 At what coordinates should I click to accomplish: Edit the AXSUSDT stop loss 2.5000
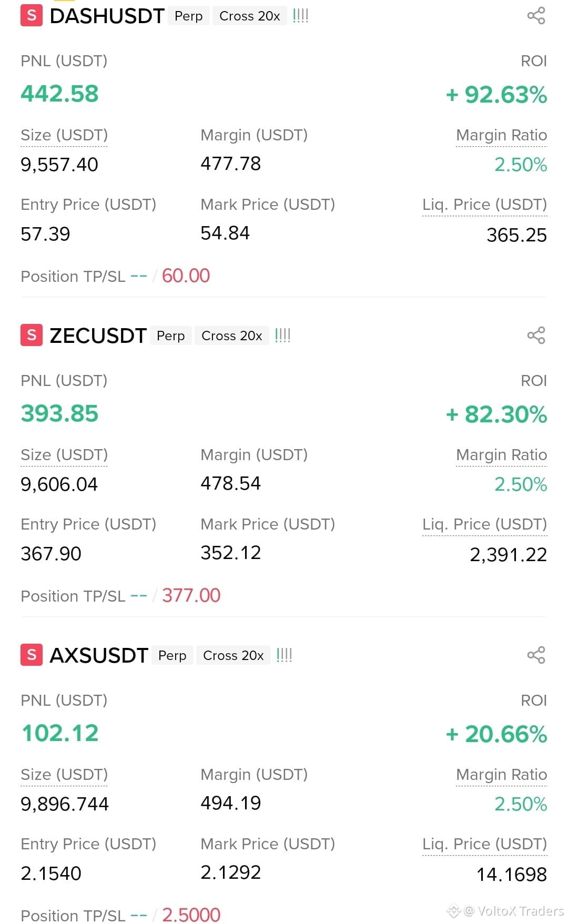pyautogui.click(x=191, y=915)
